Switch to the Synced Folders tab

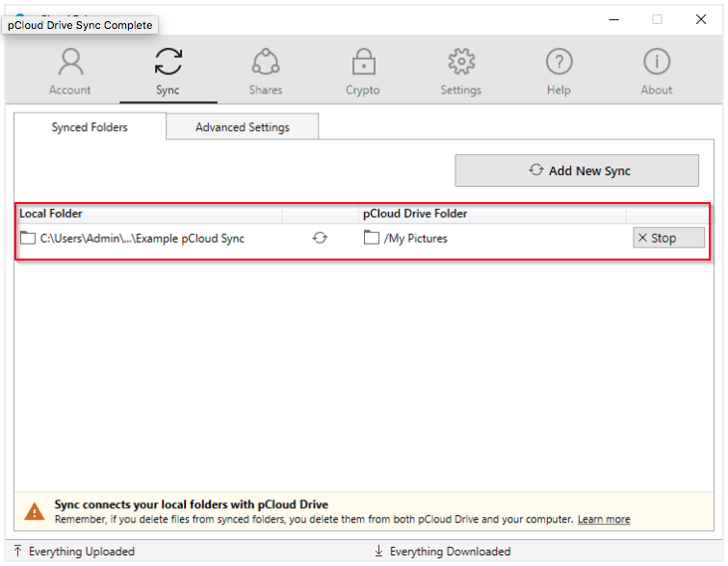click(90, 127)
